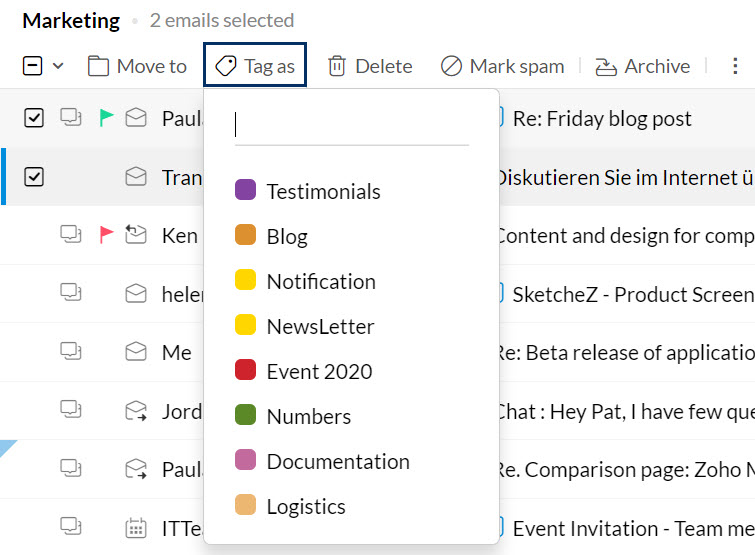Click the red flag on Ken's email
The width and height of the screenshot is (755, 555).
106,235
